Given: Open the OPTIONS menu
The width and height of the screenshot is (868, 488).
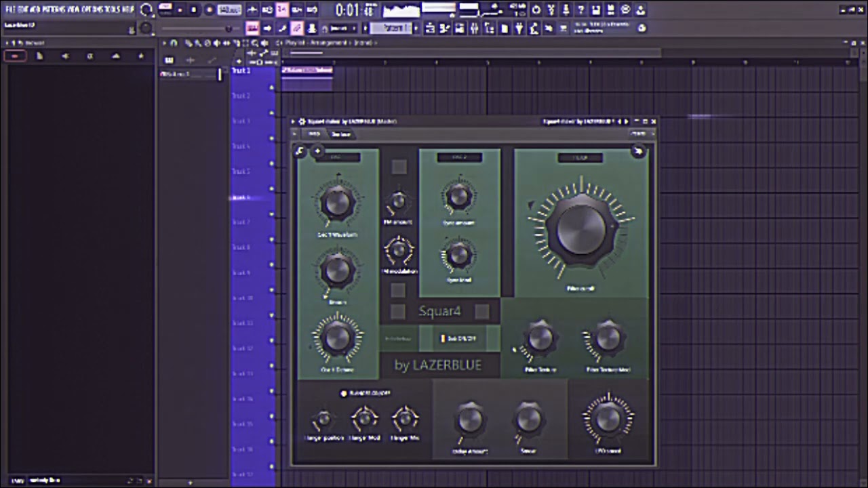Looking at the screenshot, I should point(92,10).
